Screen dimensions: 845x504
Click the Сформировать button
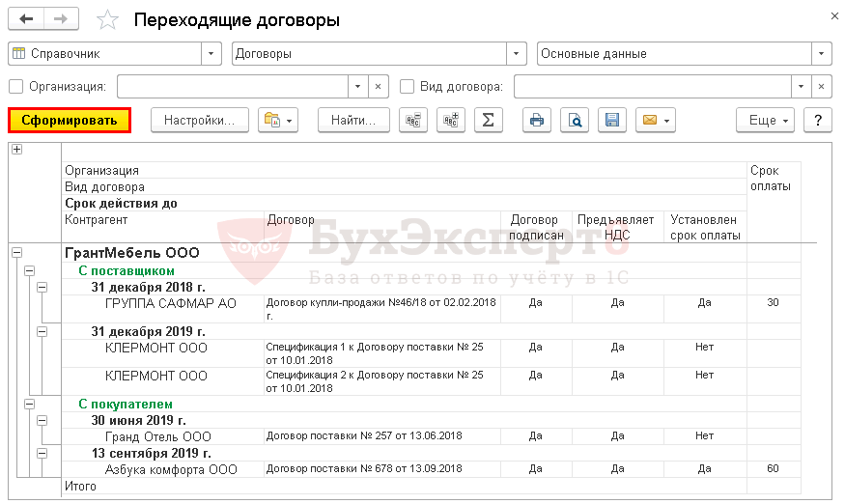[69, 120]
